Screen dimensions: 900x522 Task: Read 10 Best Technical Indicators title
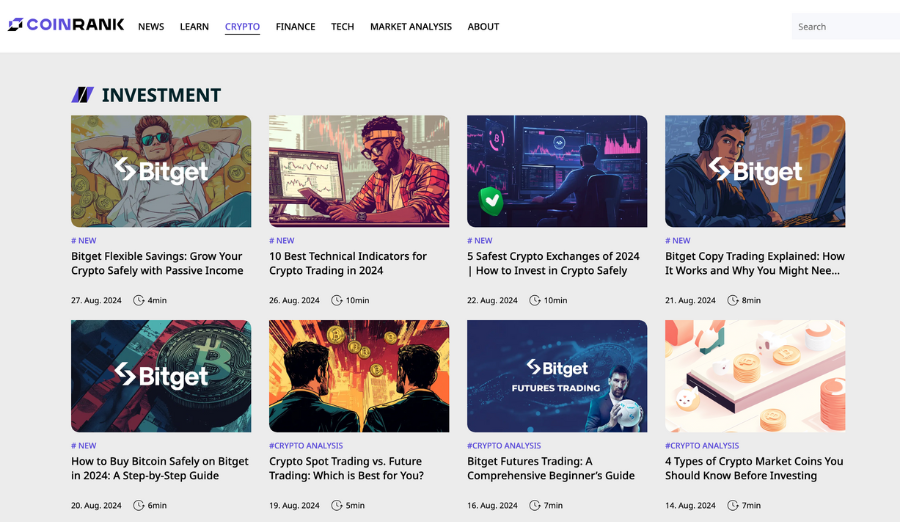[x=348, y=264]
